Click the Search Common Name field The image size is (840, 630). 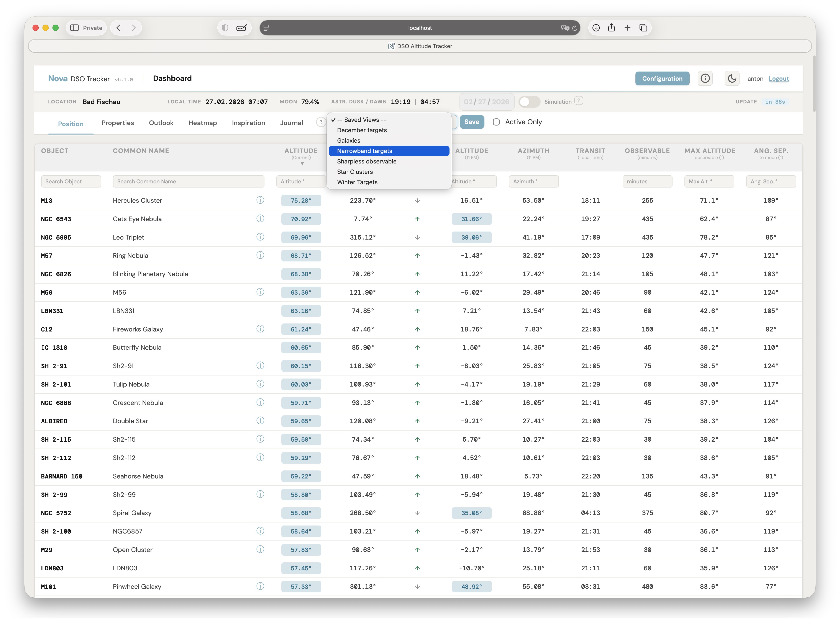(188, 181)
